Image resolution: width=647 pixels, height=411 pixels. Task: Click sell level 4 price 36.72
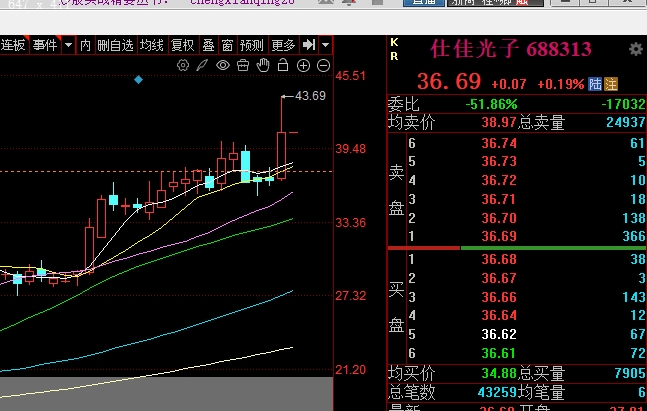coord(499,180)
